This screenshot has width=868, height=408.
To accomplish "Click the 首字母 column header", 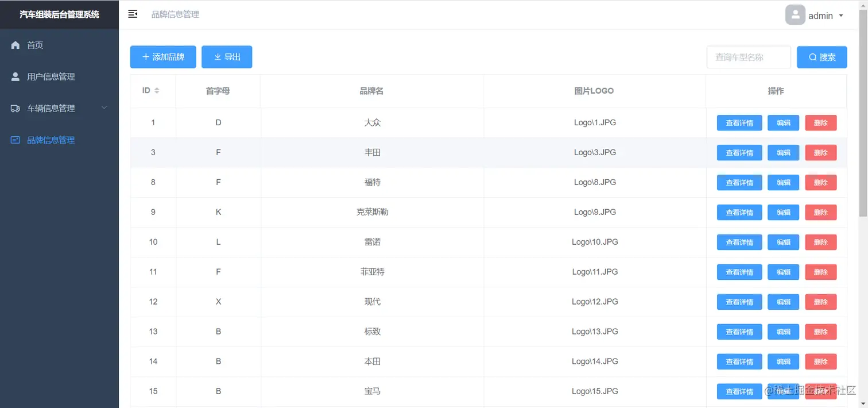I will 218,91.
